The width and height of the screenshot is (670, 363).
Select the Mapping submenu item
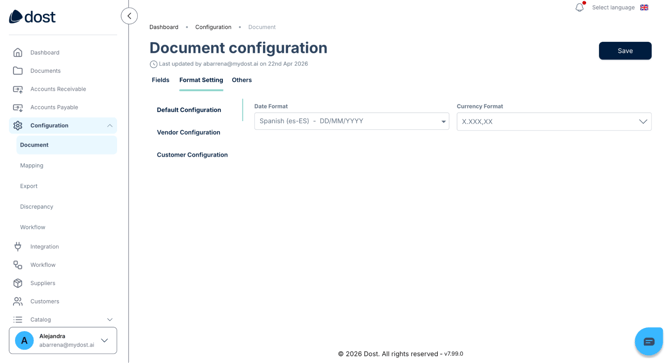pos(32,166)
